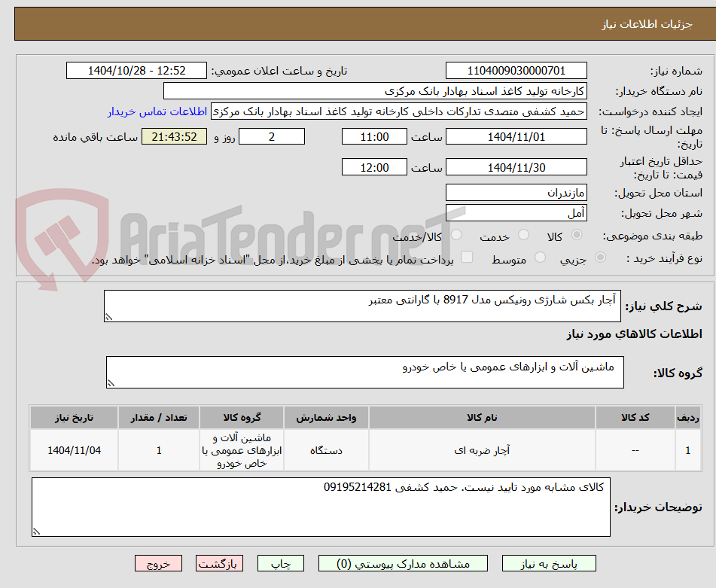Click the validity time field 12:00

coord(374,167)
